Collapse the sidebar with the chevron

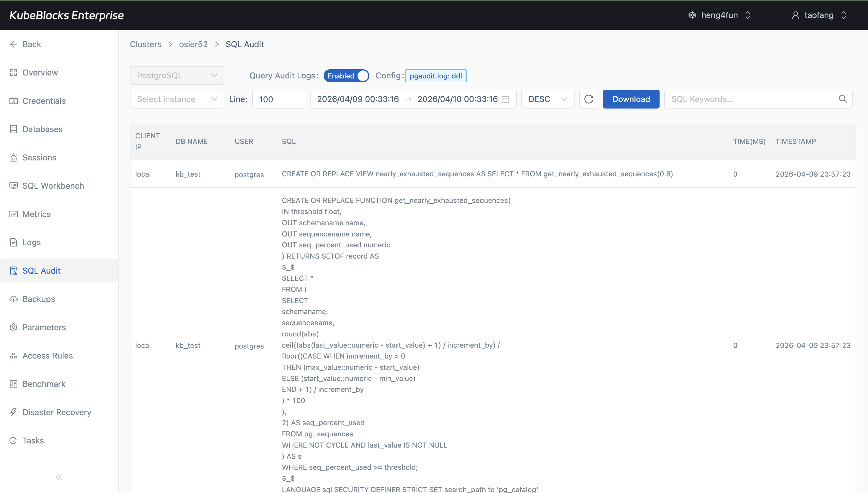(59, 476)
